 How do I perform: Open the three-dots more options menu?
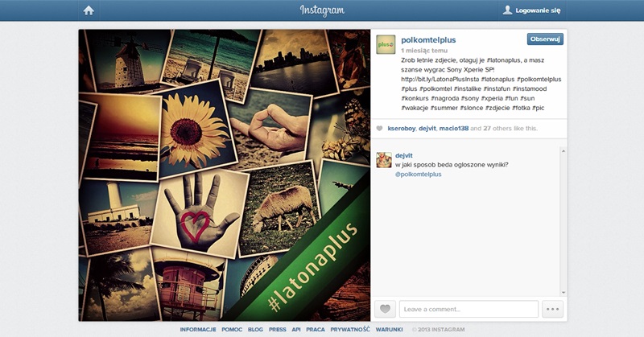(552, 309)
